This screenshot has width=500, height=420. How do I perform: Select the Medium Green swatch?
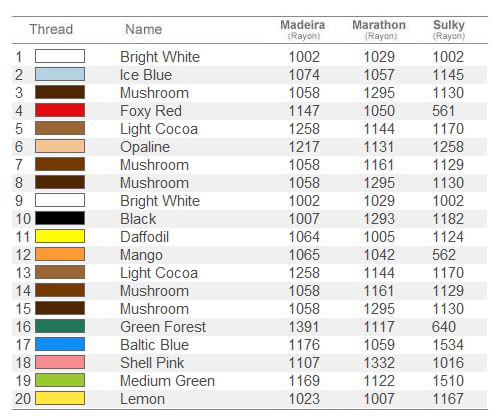click(60, 380)
